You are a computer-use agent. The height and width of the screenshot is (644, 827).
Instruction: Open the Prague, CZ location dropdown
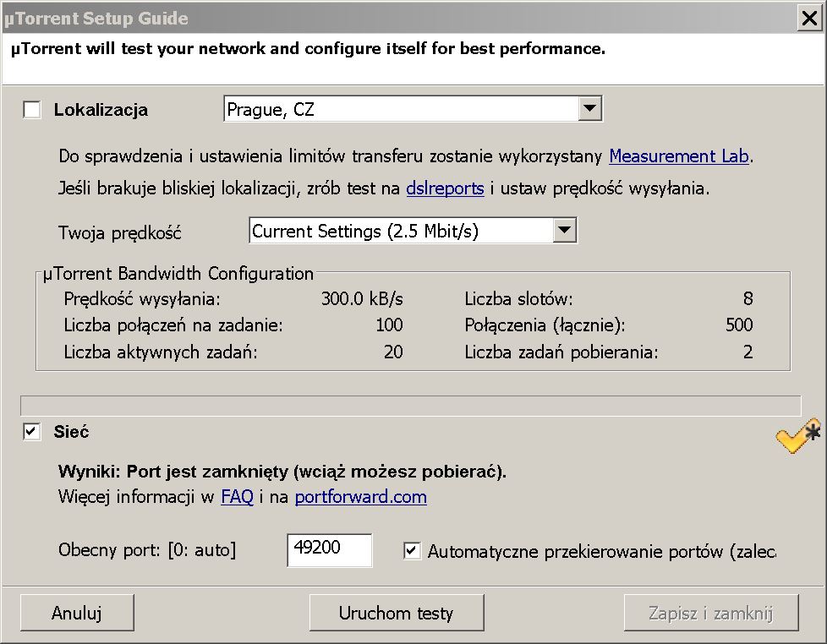click(x=589, y=109)
